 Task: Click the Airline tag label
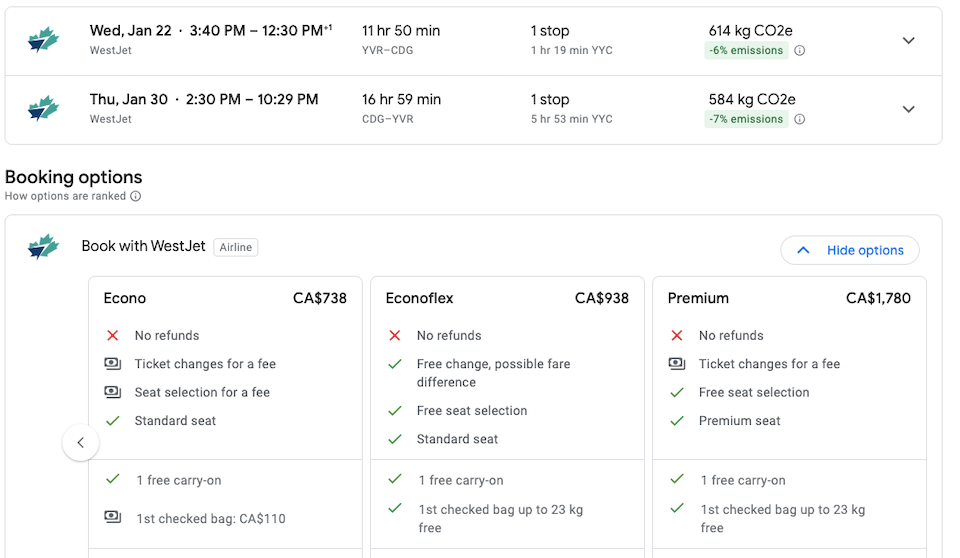[236, 247]
